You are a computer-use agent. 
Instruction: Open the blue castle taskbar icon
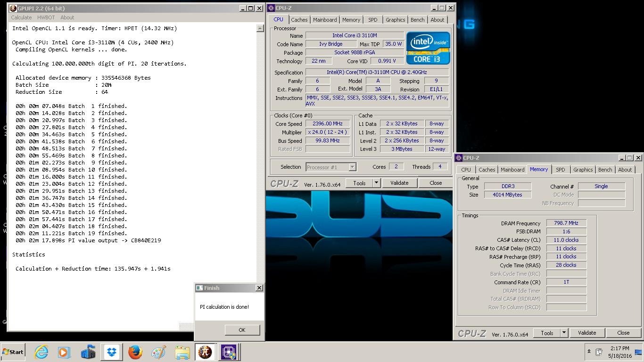(x=88, y=352)
